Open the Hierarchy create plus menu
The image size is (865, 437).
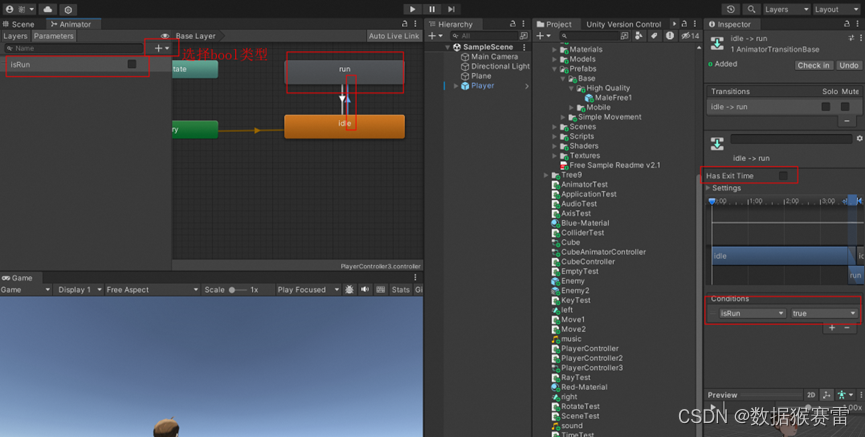tap(435, 36)
